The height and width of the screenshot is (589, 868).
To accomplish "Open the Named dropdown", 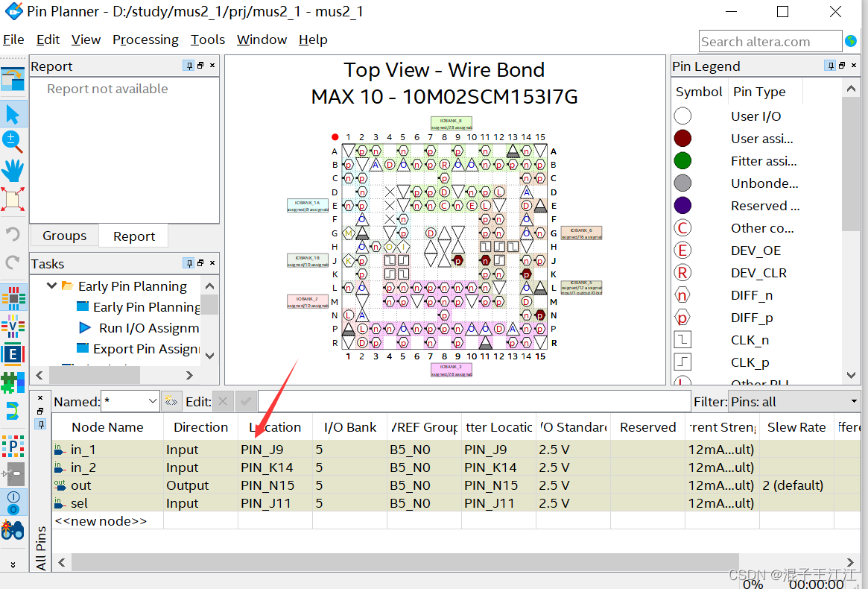I will [x=153, y=401].
